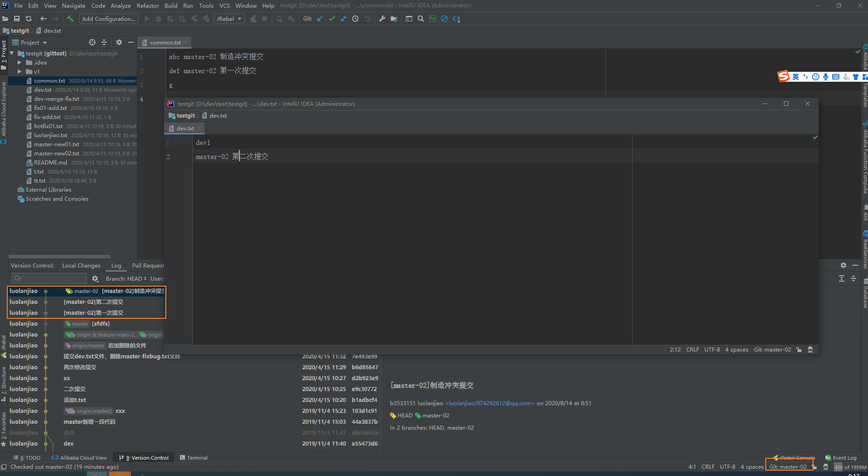Viewport: 868px width, 476px height.
Task: Click the luolanjiao email link in commit details
Action: (490, 403)
